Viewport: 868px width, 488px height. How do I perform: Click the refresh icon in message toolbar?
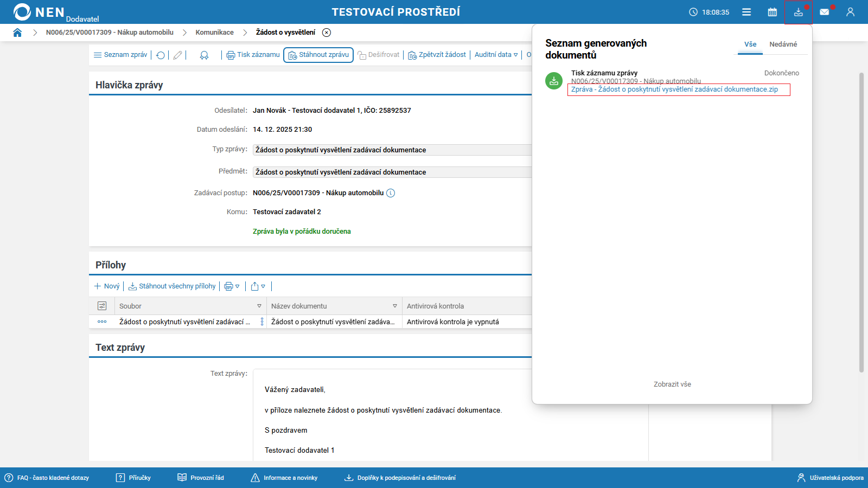161,55
